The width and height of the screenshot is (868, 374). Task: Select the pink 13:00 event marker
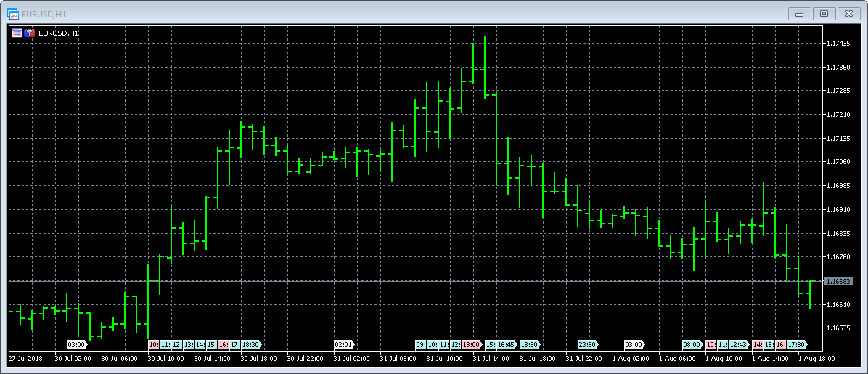[472, 345]
